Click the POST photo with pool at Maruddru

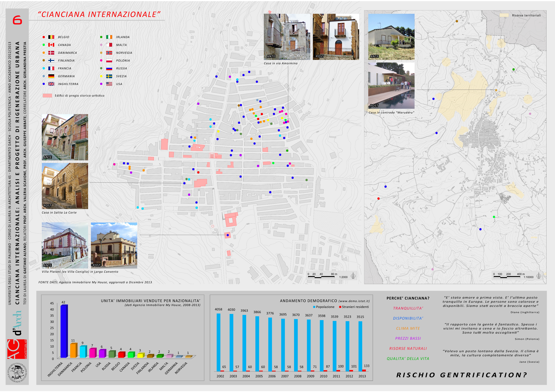391,86
